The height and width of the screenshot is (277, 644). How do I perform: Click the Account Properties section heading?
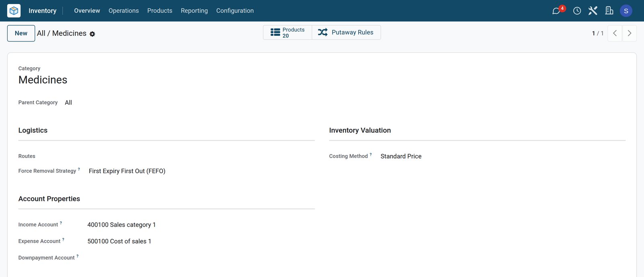click(x=49, y=199)
